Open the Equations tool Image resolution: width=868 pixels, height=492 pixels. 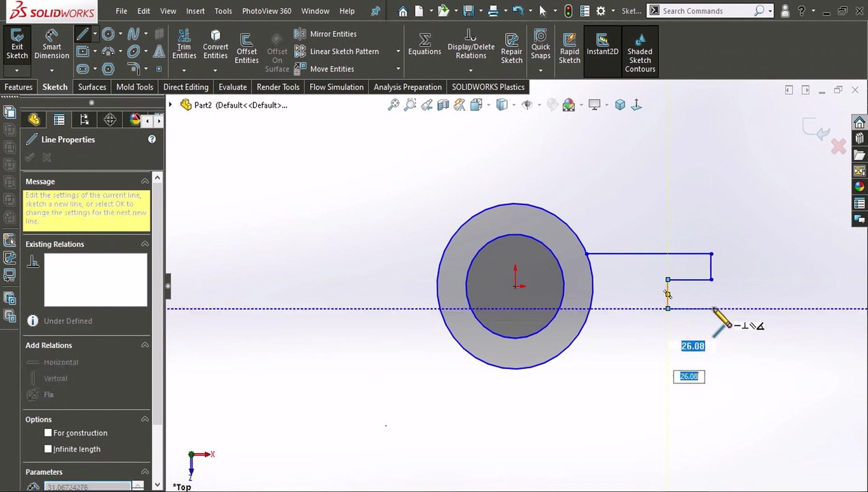(x=424, y=45)
